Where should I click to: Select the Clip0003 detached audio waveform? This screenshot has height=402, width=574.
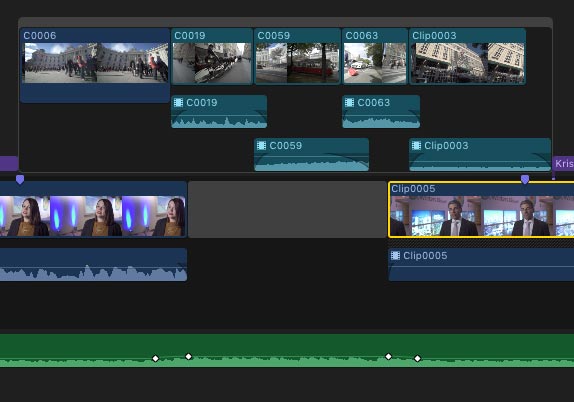[480, 155]
